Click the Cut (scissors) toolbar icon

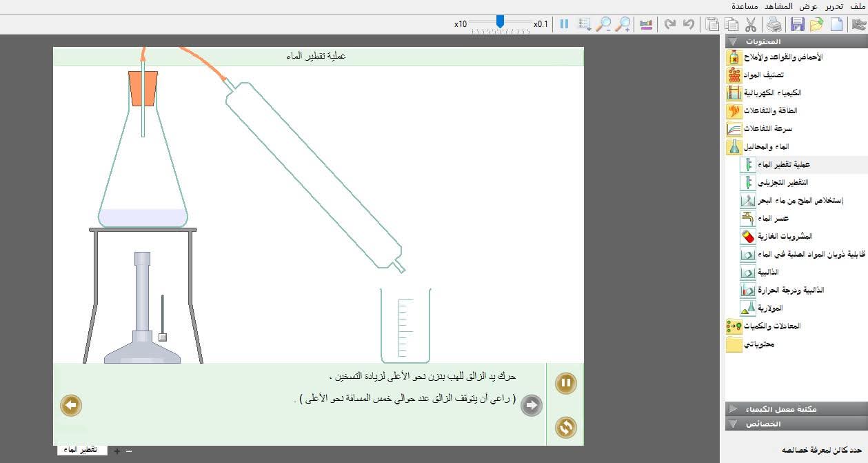[751, 25]
